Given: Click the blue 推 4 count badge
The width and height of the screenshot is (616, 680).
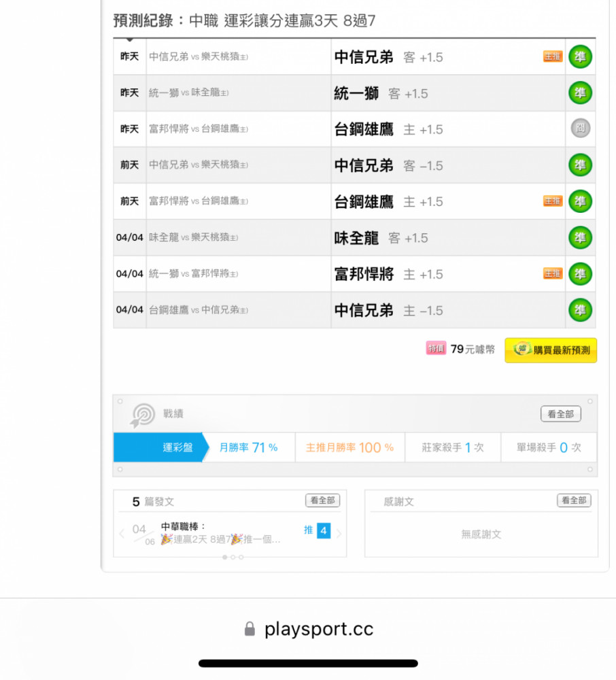Looking at the screenshot, I should click(324, 531).
